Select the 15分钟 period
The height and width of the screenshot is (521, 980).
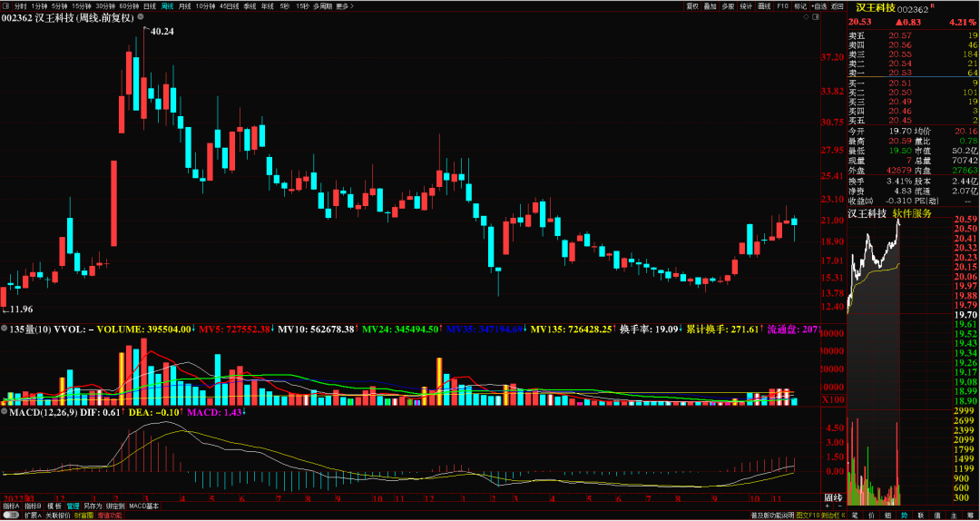click(x=82, y=5)
